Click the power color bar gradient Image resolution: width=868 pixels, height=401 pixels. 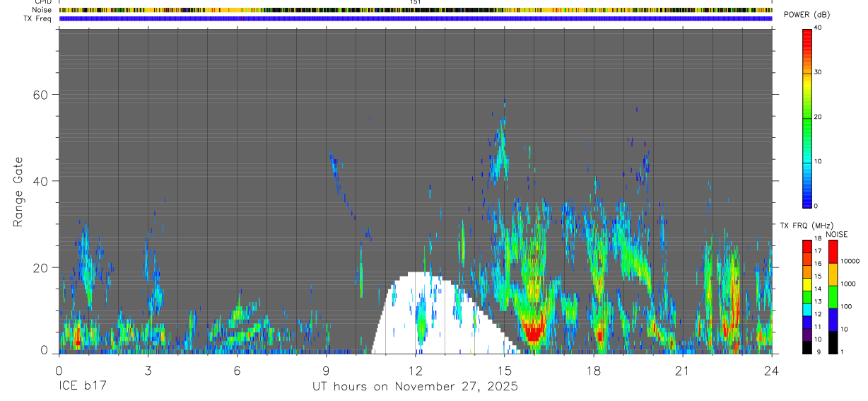coord(807,117)
